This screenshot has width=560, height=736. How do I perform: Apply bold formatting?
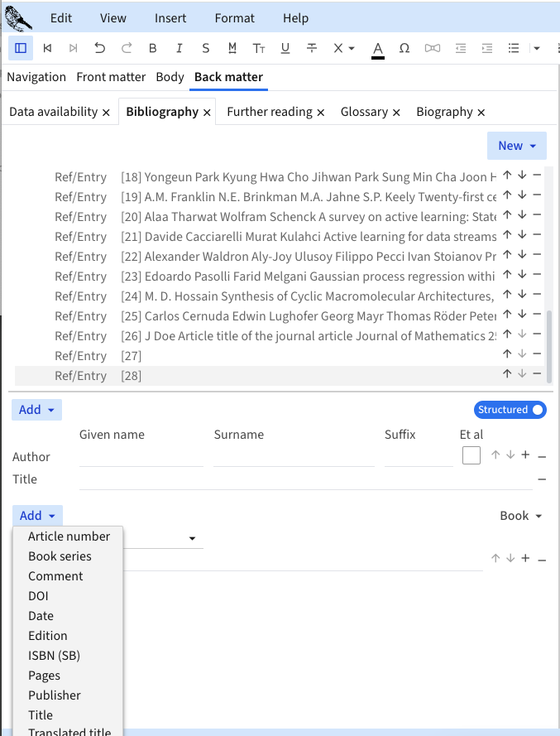153,48
